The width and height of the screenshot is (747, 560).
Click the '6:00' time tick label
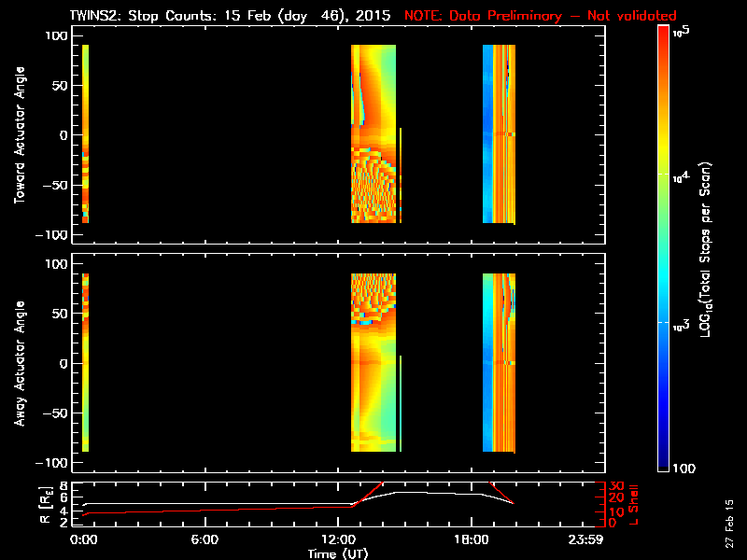[x=204, y=539]
